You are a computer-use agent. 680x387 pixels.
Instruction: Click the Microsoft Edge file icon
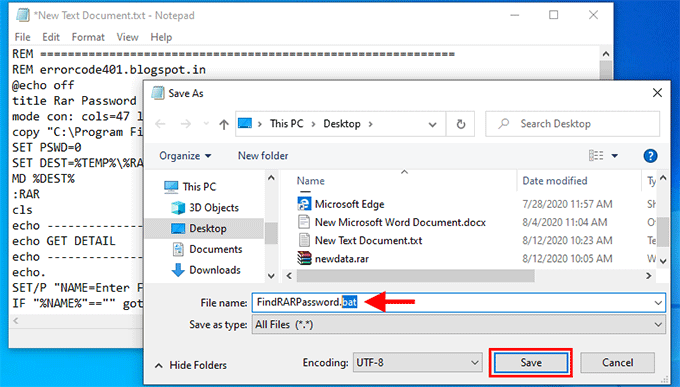pyautogui.click(x=304, y=204)
